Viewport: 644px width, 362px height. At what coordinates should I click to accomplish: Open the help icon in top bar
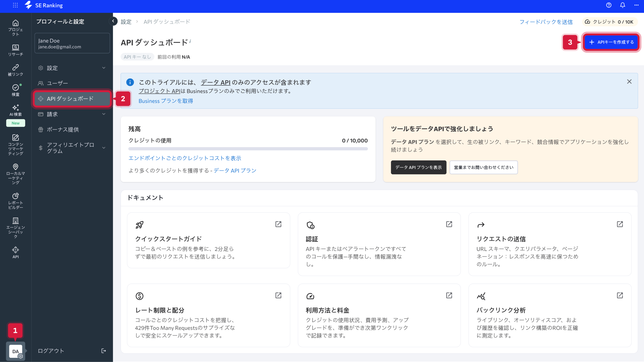tap(609, 5)
